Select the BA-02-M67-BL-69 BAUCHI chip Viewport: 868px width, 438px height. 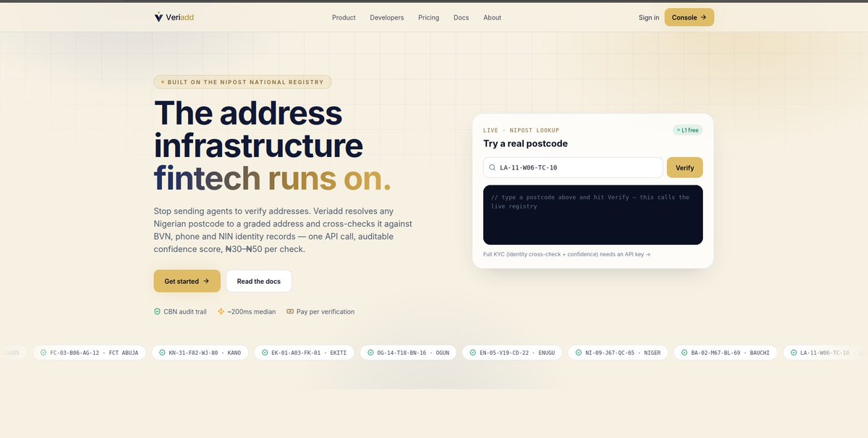click(726, 353)
